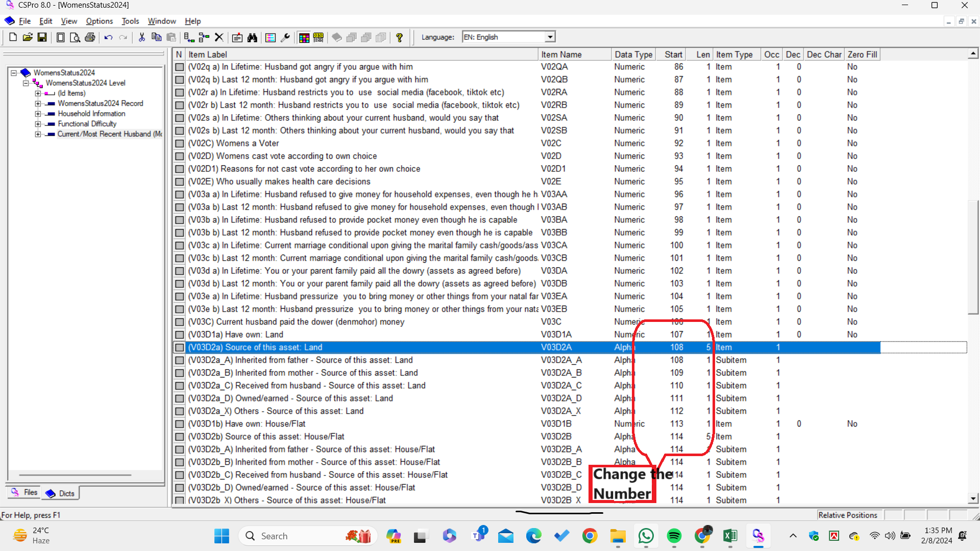Open WhatsApp from the taskbar
Viewport: 980px width, 551px height.
[646, 536]
